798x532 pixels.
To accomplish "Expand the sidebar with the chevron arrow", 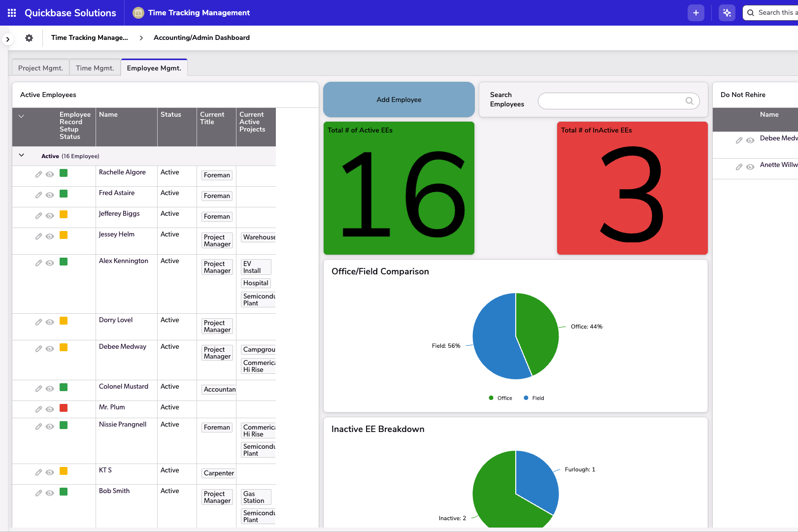I will tap(7, 38).
